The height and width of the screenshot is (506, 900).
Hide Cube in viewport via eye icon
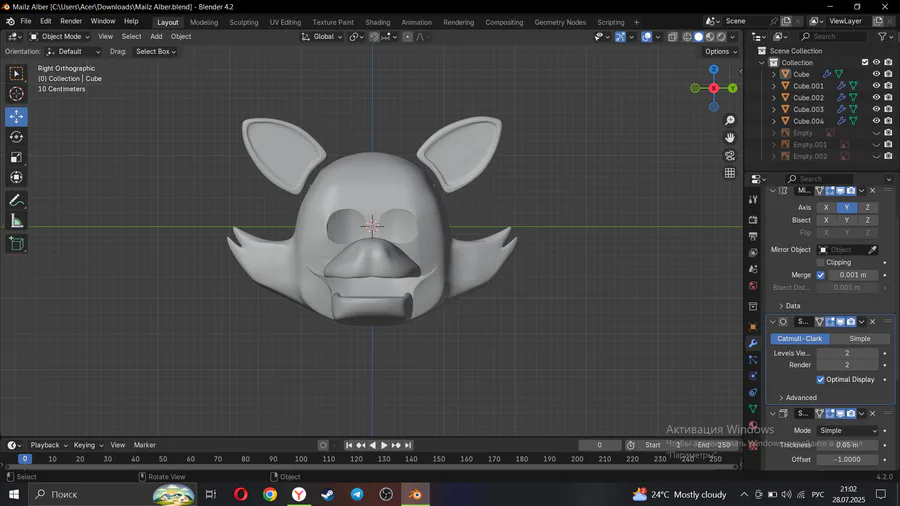876,74
